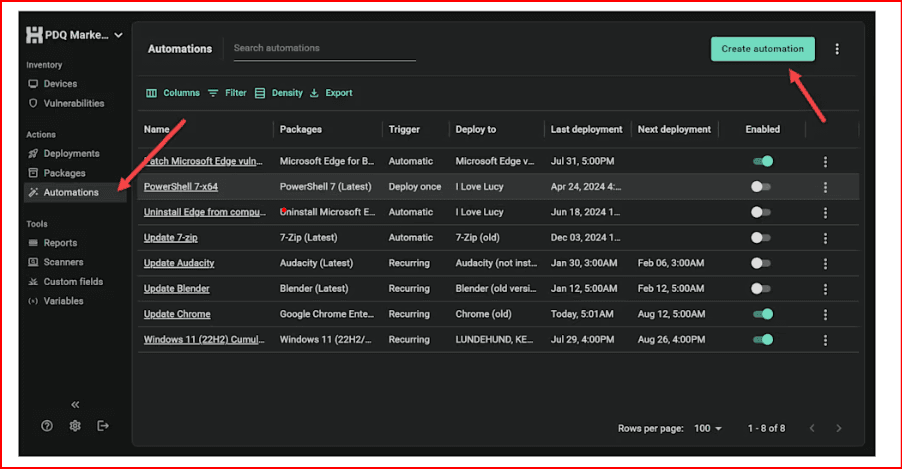Click the Search automations field
The height and width of the screenshot is (469, 902).
[323, 48]
